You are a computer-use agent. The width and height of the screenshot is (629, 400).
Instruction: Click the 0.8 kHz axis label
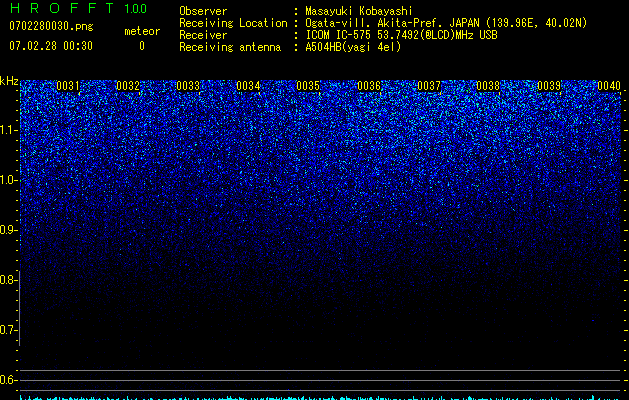(x=9, y=280)
